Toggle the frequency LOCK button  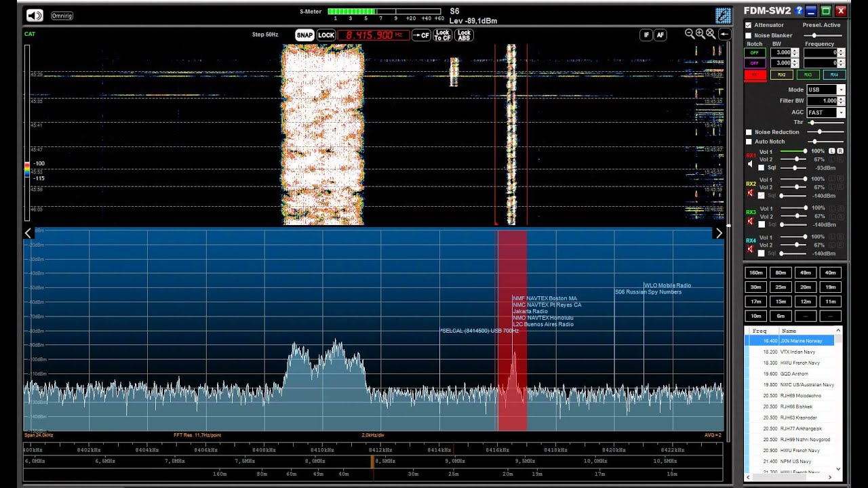tap(326, 35)
